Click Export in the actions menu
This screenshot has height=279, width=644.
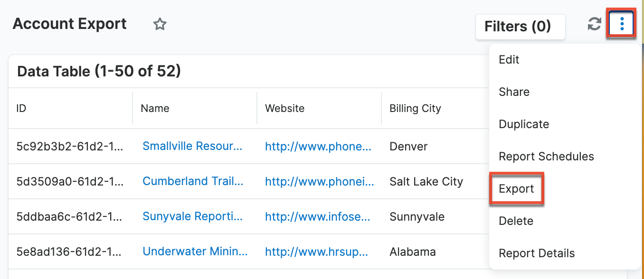pyautogui.click(x=516, y=189)
